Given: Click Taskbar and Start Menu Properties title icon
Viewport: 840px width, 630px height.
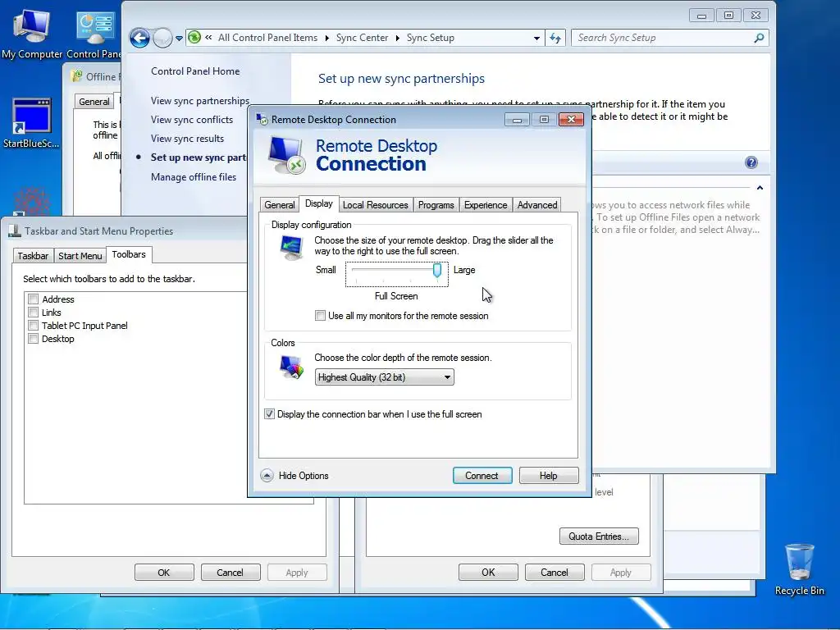Looking at the screenshot, I should pos(15,231).
